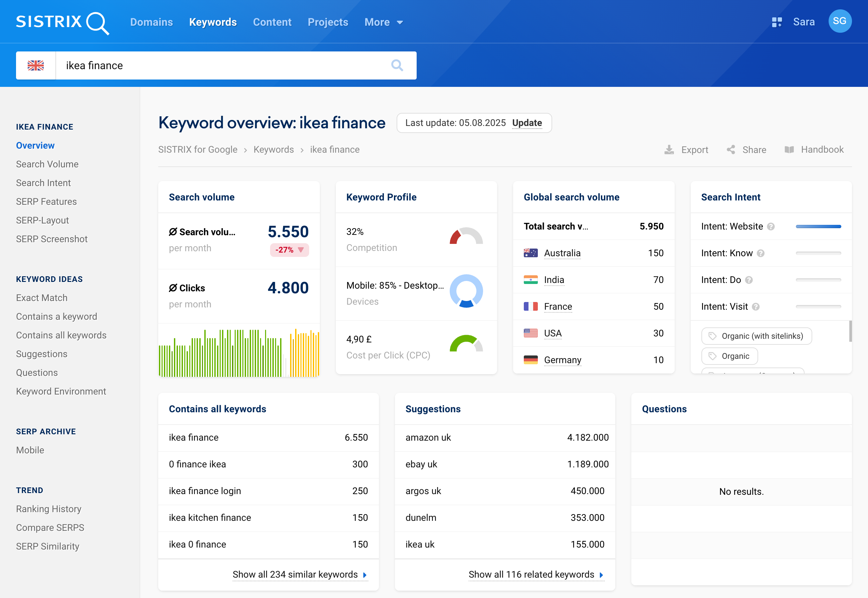Click the help icon beside Intent: Know
868x598 pixels.
[x=761, y=253]
